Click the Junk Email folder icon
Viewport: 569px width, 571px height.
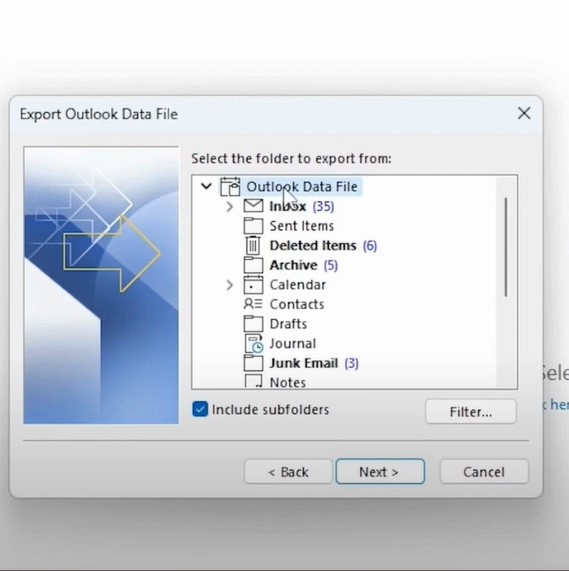point(253,363)
